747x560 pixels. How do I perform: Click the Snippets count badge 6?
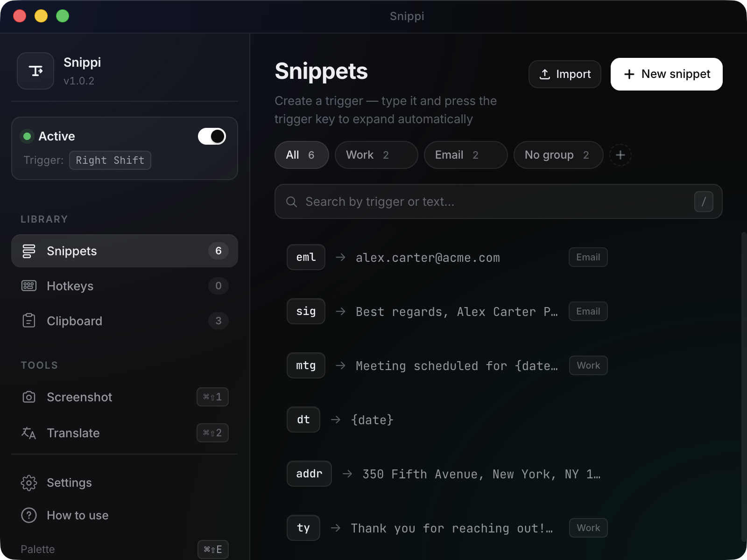coord(218,251)
